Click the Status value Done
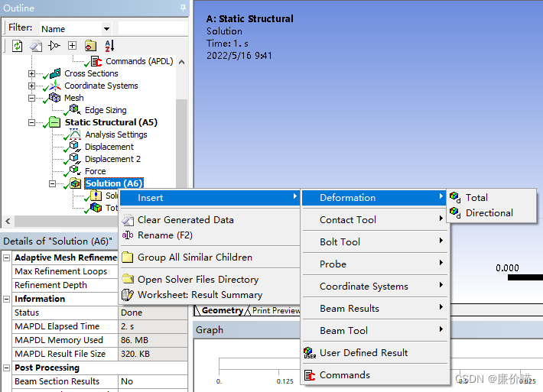 click(152, 313)
